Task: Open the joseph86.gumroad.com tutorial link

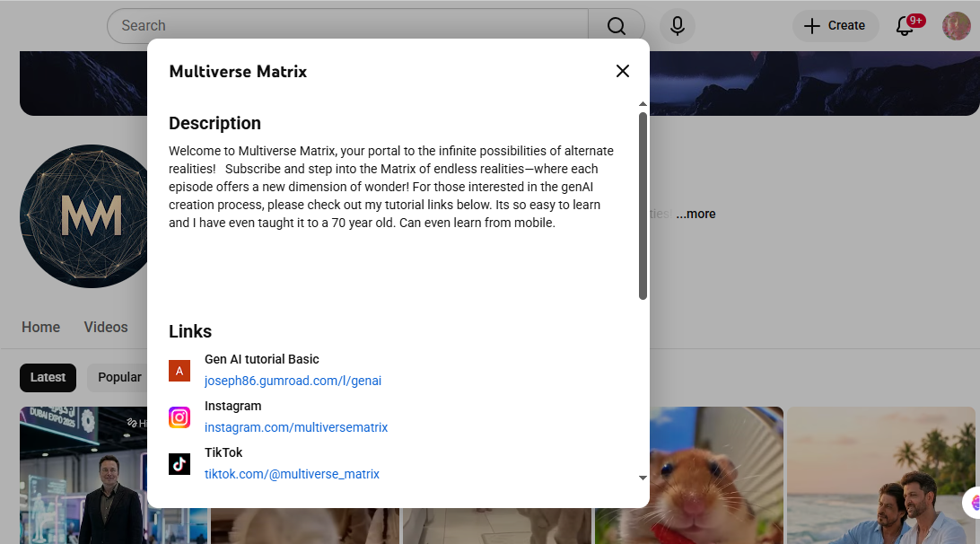Action: [x=293, y=381]
